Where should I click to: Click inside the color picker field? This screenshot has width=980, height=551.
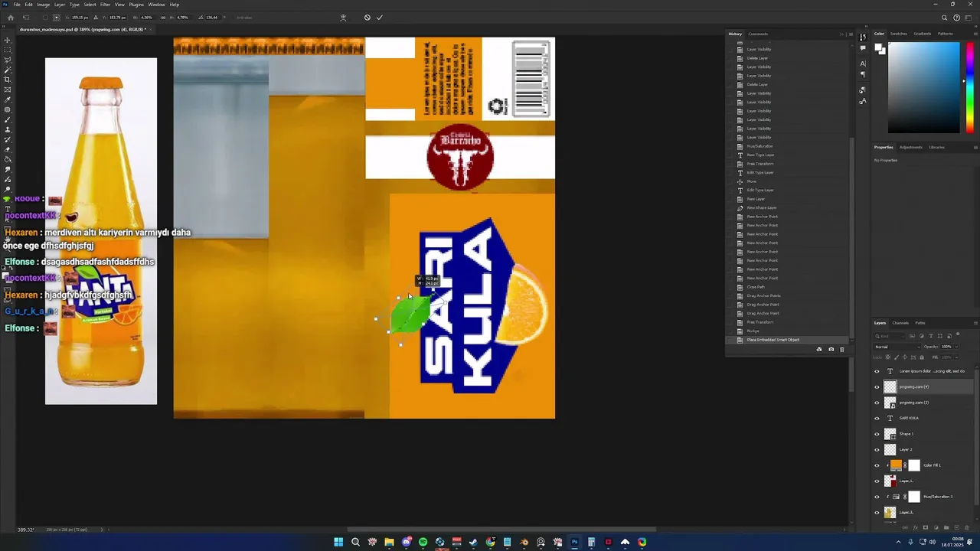coord(923,88)
